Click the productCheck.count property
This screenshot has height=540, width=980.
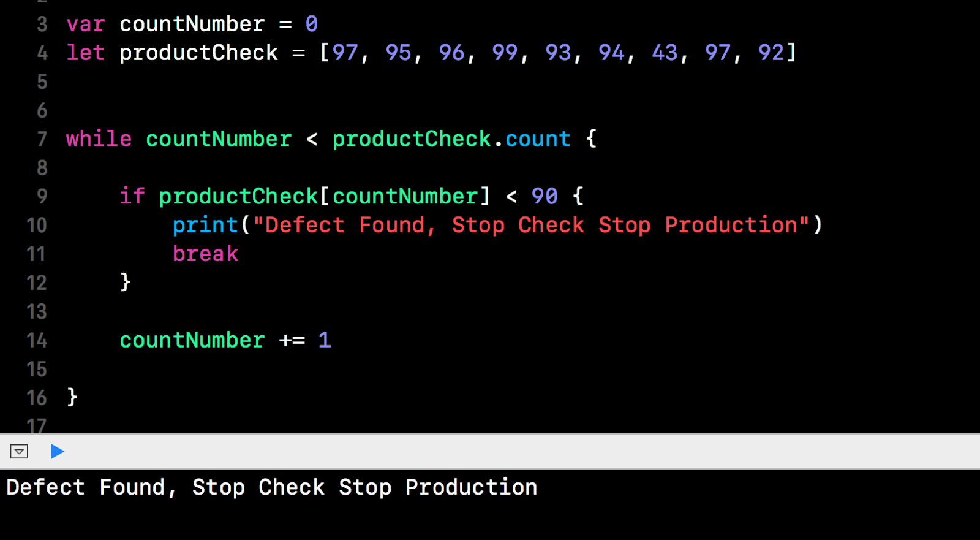click(451, 139)
